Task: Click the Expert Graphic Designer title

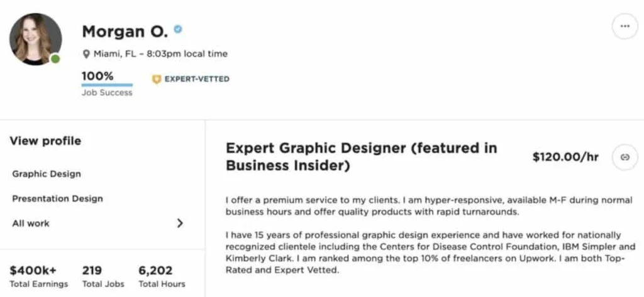Action: pos(362,157)
